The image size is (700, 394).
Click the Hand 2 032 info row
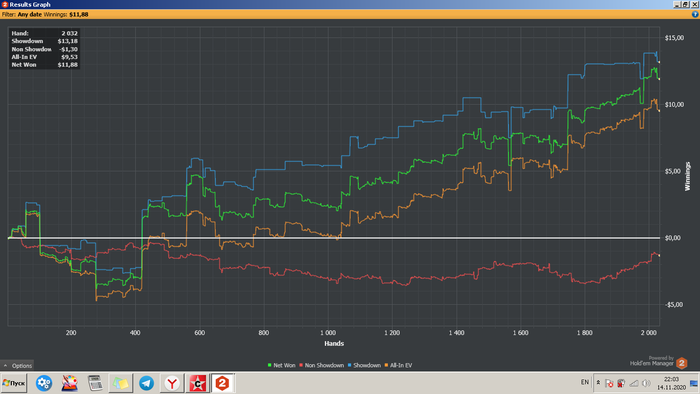pyautogui.click(x=44, y=33)
